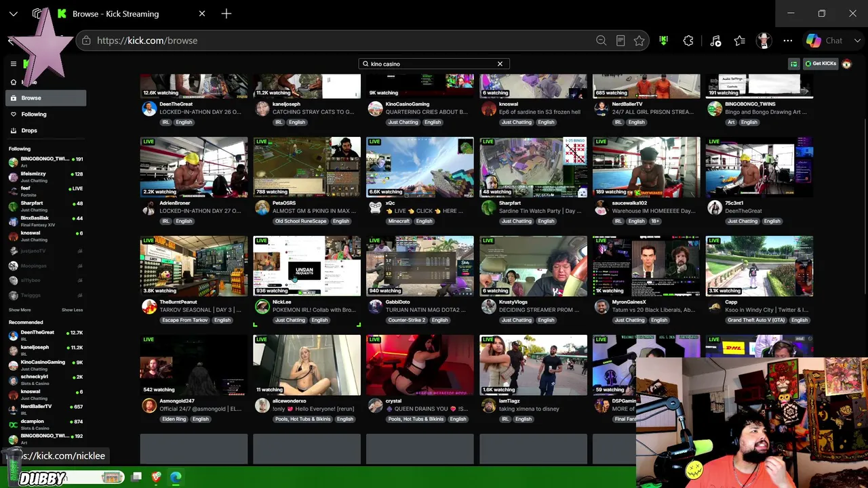Select the 'Browse - Kick Streaming' tab
Screen dimensions: 868x488
point(132,14)
